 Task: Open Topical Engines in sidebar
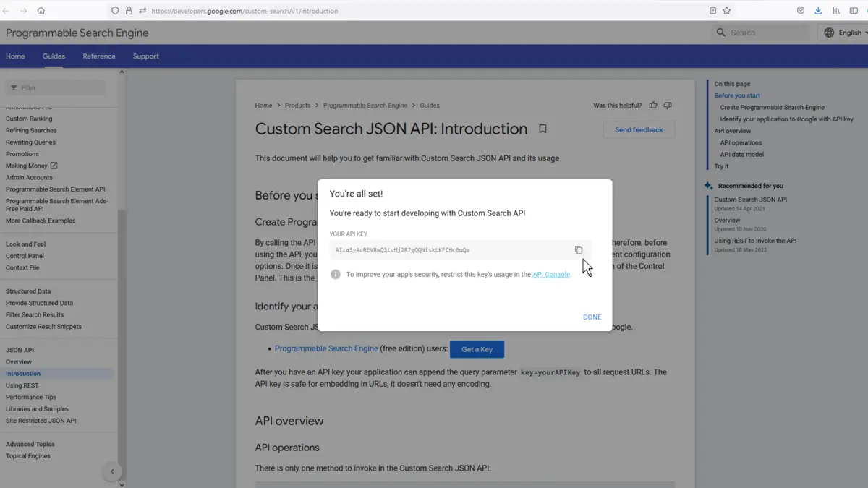pyautogui.click(x=28, y=456)
